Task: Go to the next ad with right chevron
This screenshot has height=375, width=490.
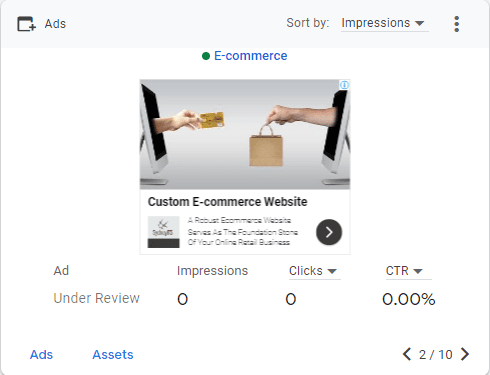Action: [x=465, y=354]
